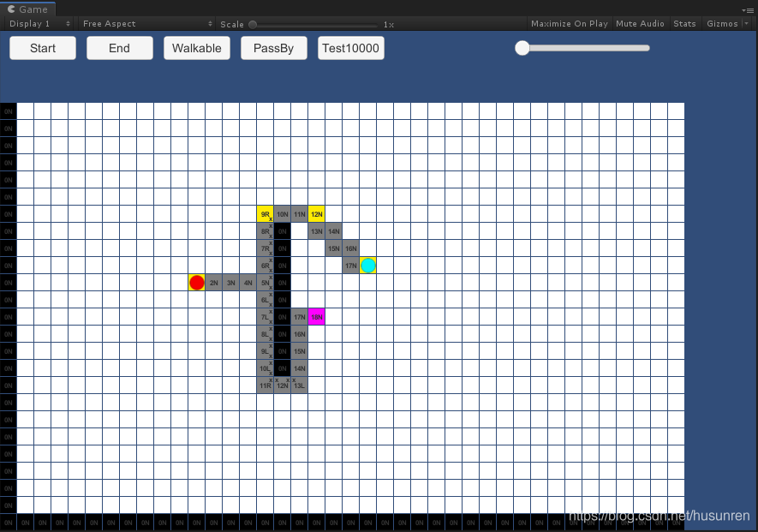
Task: Click the cyan end point circle
Action: (x=368, y=266)
